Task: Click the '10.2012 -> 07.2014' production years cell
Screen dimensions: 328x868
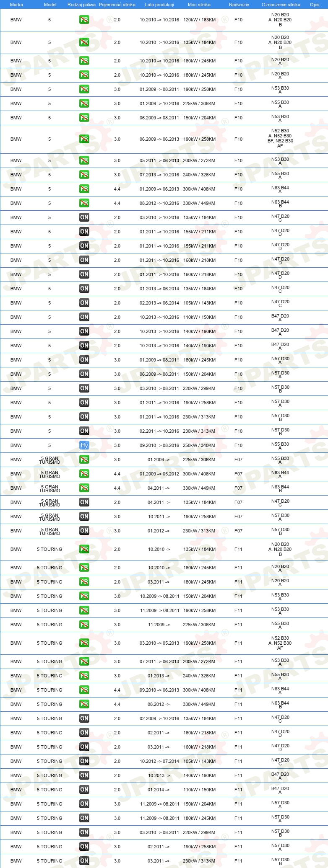Action: 159,761
